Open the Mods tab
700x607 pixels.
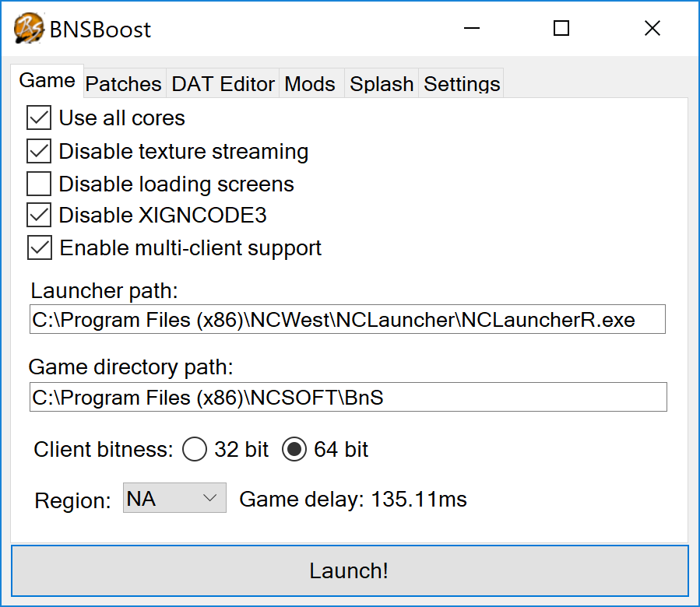coord(310,83)
